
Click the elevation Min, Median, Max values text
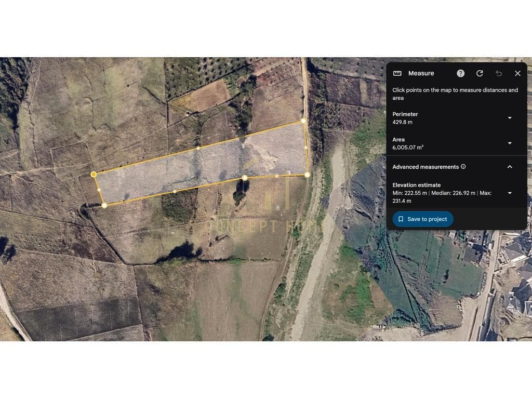click(442, 197)
